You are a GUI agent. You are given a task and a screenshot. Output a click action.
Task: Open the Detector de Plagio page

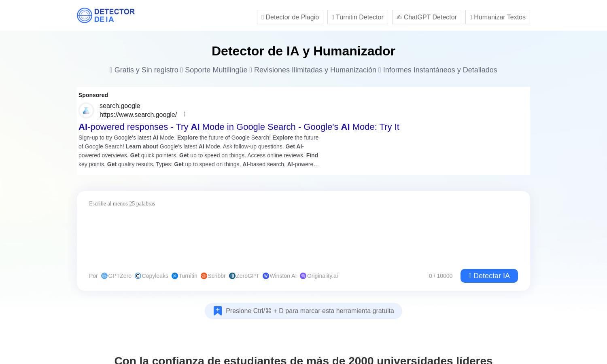[290, 17]
